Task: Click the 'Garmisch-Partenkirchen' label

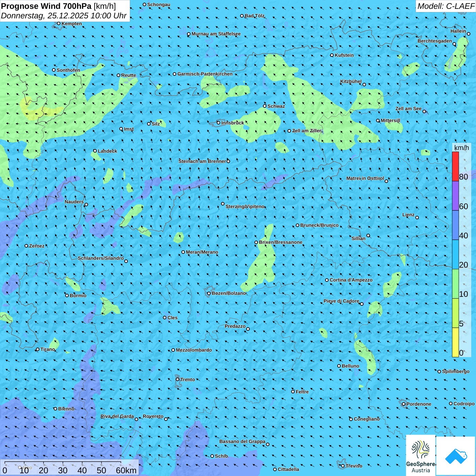Action: pos(205,74)
